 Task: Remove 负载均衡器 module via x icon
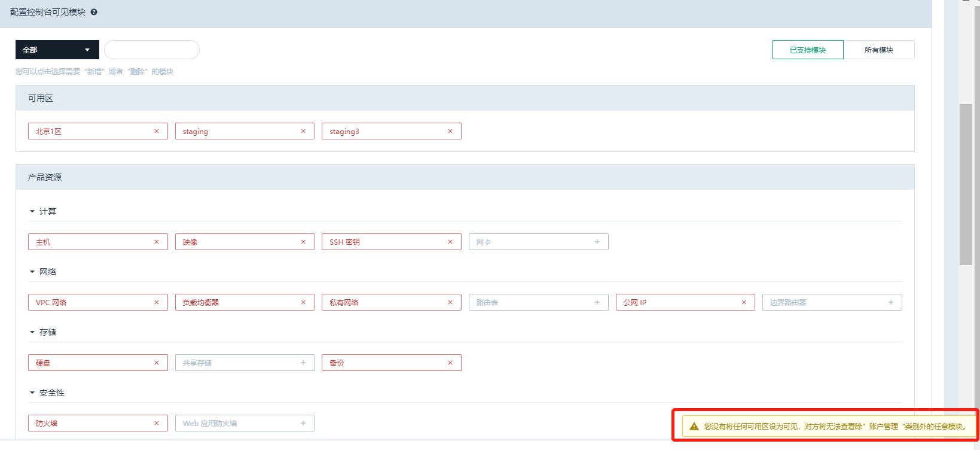pyautogui.click(x=303, y=302)
